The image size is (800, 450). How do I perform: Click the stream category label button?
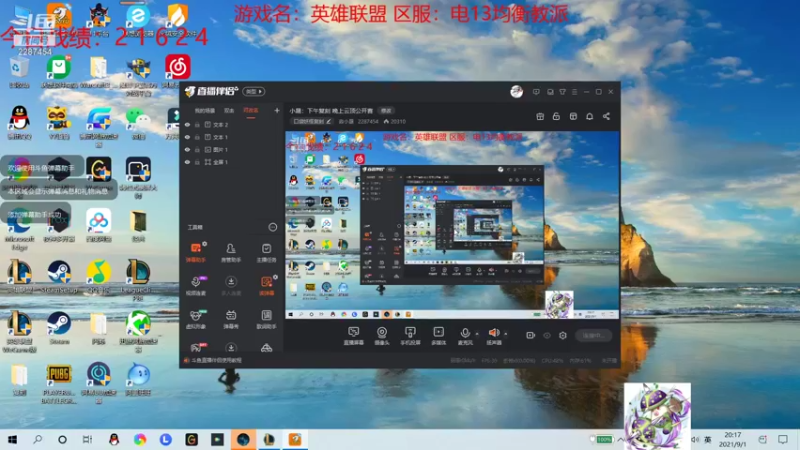click(312, 121)
